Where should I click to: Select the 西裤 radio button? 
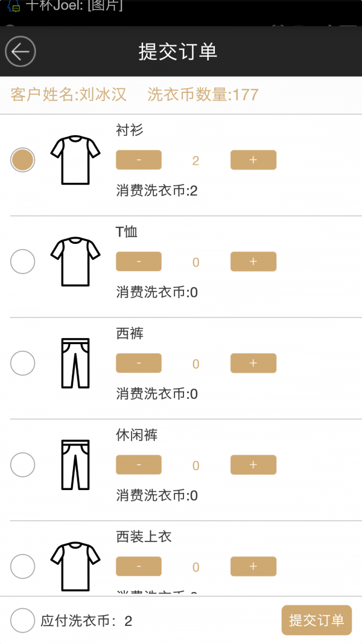click(23, 363)
